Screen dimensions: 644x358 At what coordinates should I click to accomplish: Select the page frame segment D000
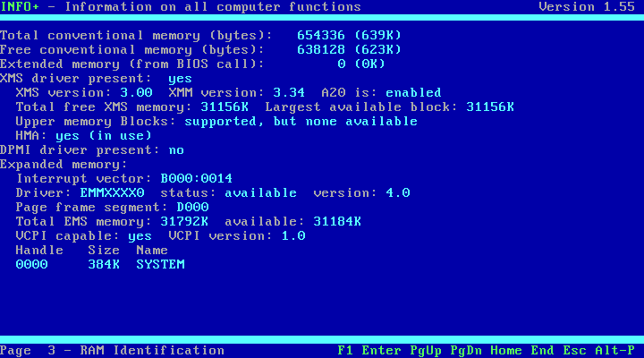pyautogui.click(x=192, y=208)
